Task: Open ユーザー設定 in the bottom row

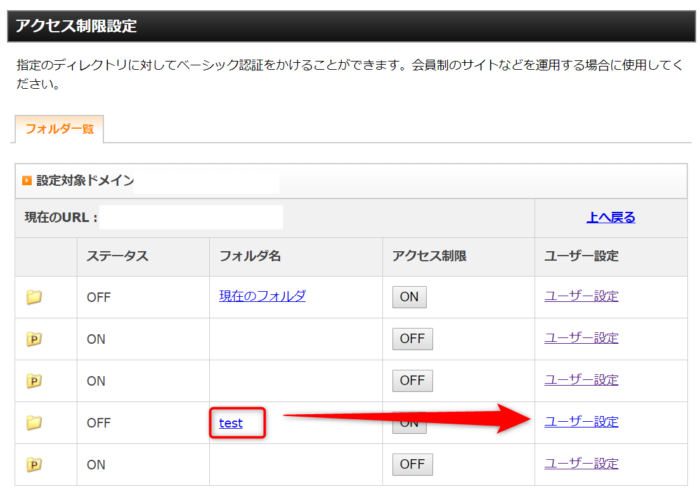Action: [581, 464]
